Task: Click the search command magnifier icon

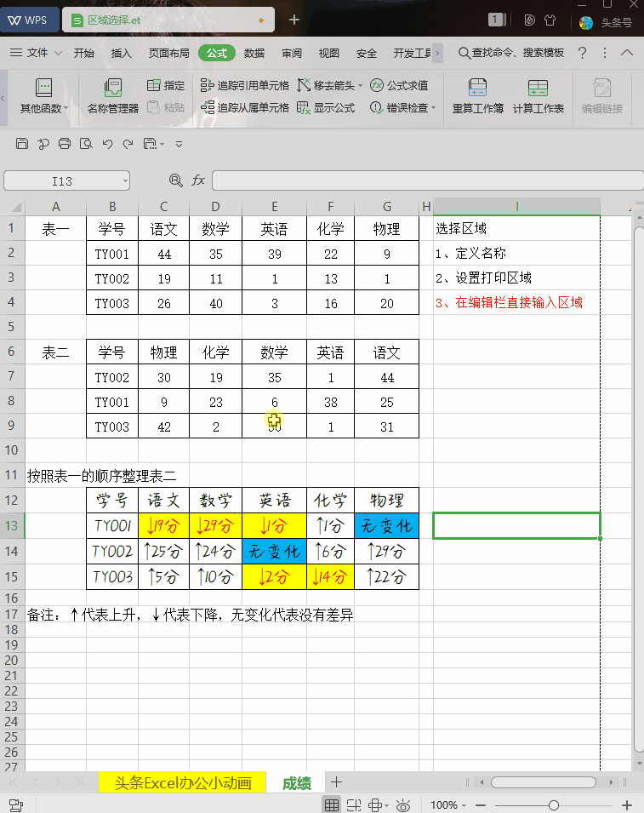Action: pyautogui.click(x=464, y=53)
